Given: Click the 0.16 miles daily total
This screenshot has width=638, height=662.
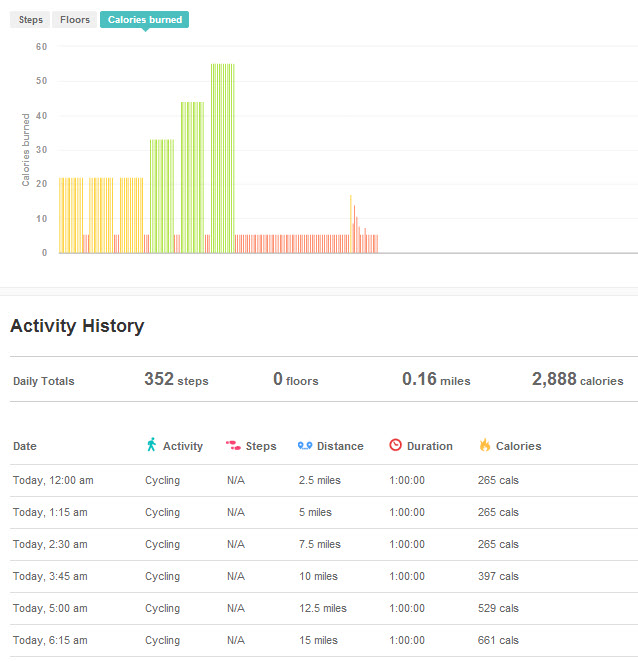Looking at the screenshot, I should tap(436, 379).
